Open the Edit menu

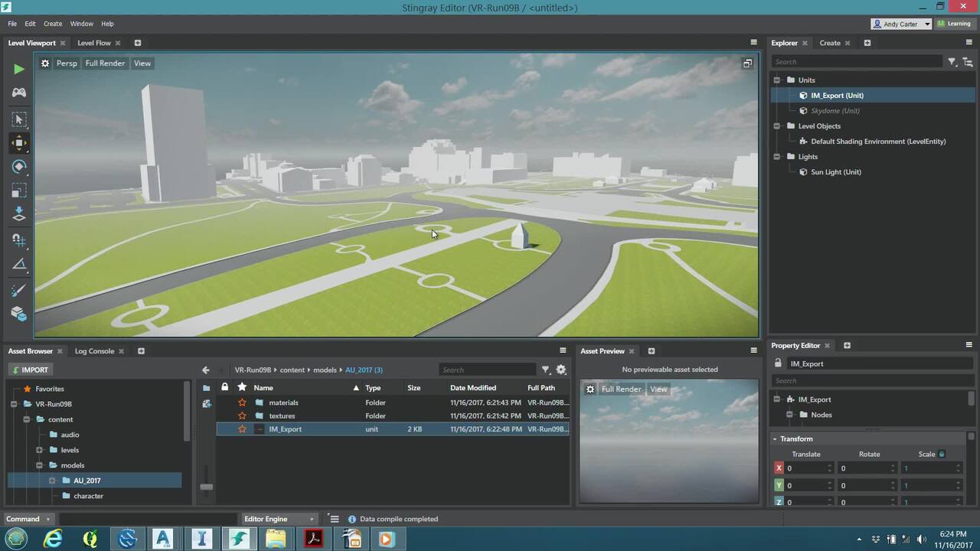pos(30,24)
